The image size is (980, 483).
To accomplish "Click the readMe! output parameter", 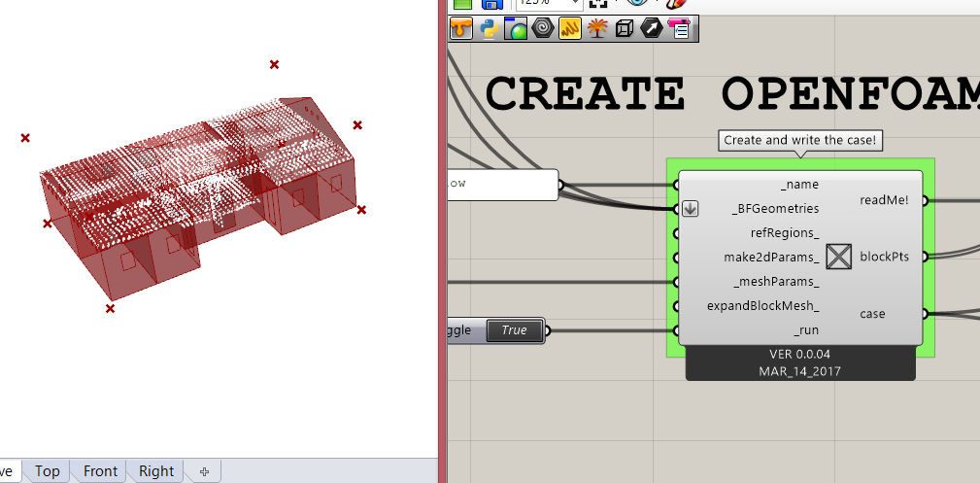I will click(x=885, y=200).
